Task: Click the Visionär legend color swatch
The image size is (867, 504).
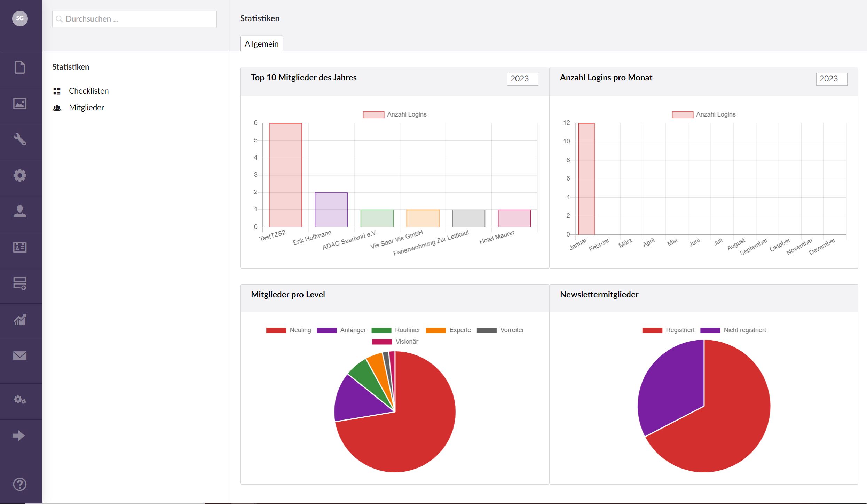Action: point(382,342)
